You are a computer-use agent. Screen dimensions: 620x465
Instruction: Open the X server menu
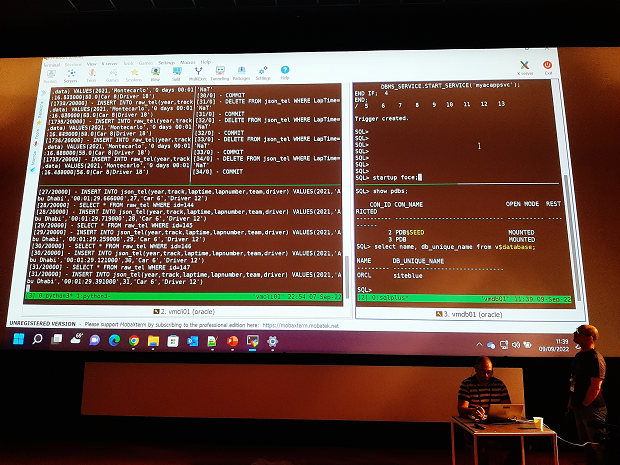pyautogui.click(x=110, y=63)
